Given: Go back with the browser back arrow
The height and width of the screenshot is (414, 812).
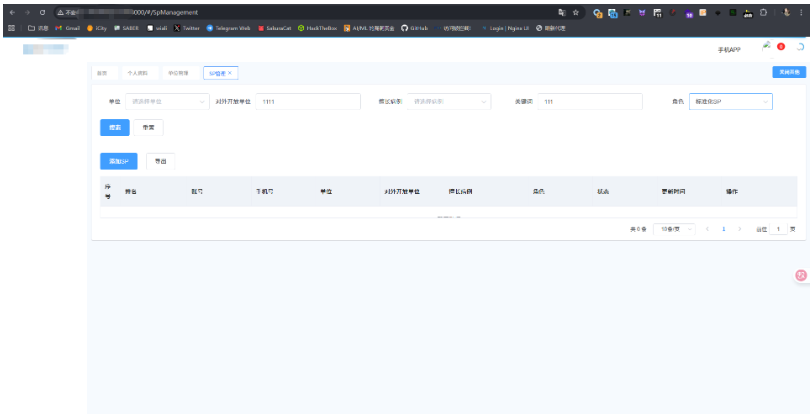Looking at the screenshot, I should tap(12, 12).
